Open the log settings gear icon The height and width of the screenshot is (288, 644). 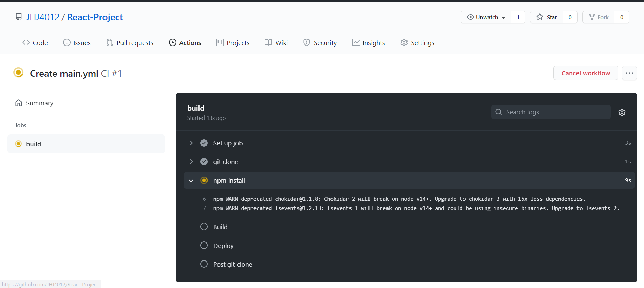click(x=622, y=112)
